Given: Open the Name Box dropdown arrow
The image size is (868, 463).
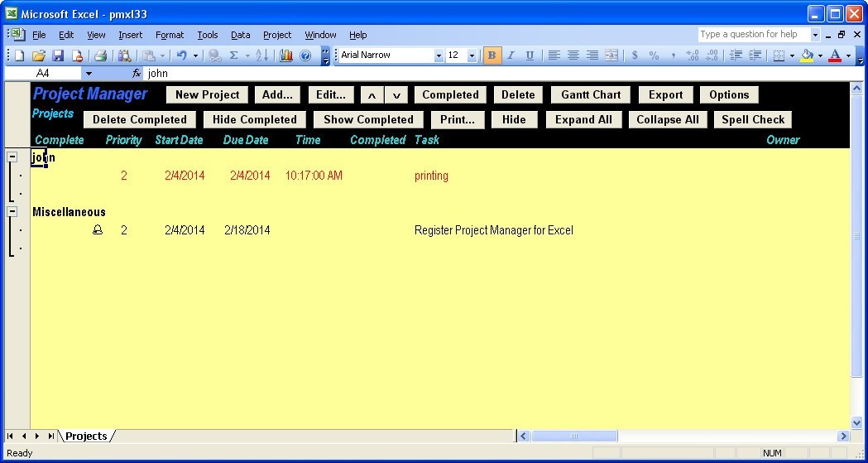Looking at the screenshot, I should (x=89, y=73).
